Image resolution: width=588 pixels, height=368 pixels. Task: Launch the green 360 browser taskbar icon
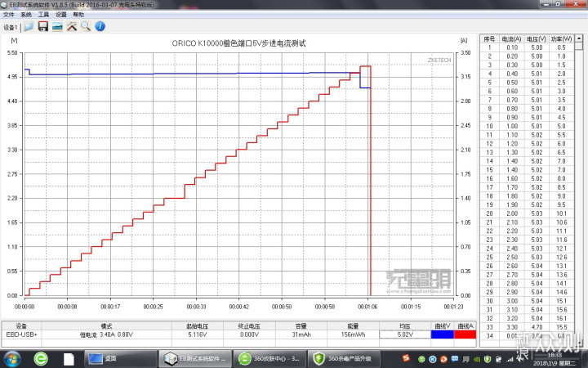coord(40,358)
